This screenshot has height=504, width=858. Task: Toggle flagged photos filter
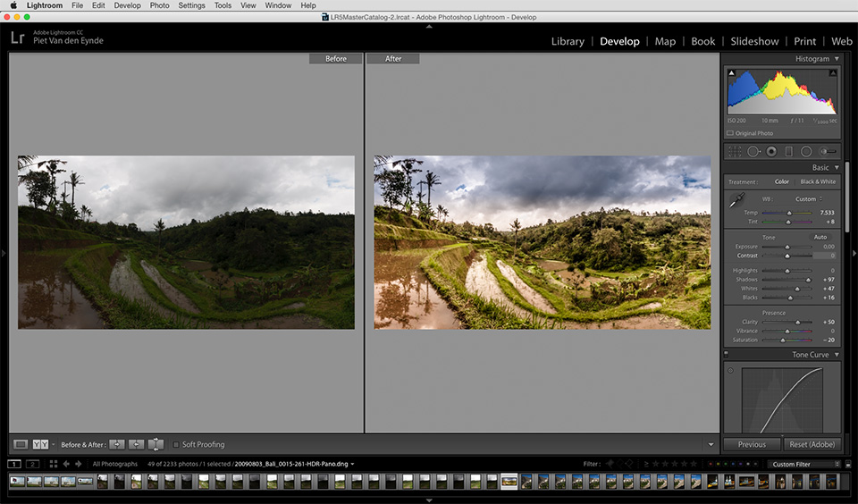610,464
